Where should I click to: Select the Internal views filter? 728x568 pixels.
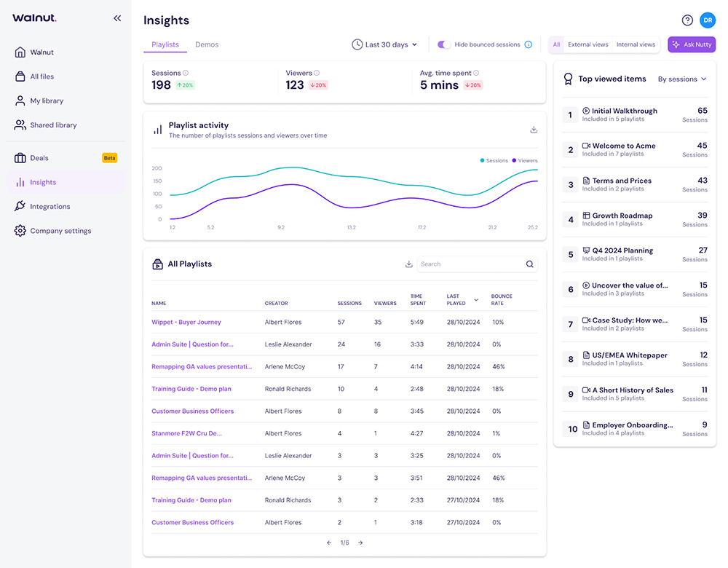pos(635,44)
